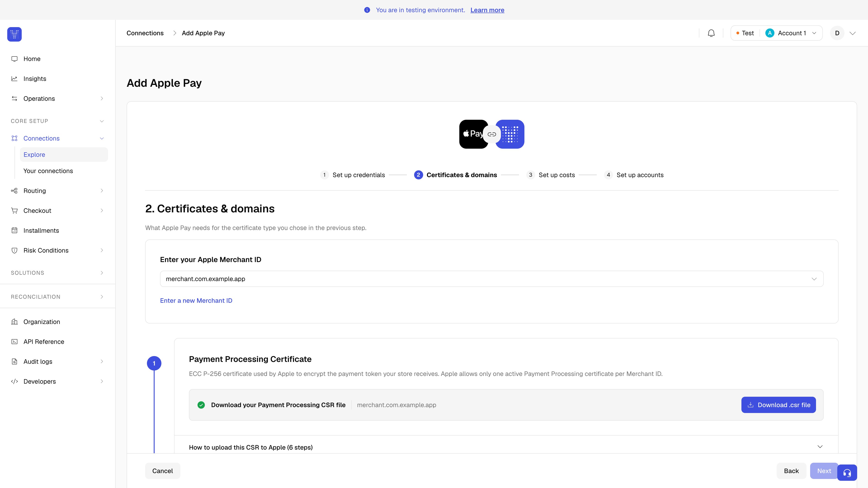Click the Next button
Screen dimensions: 868x488
click(824, 471)
